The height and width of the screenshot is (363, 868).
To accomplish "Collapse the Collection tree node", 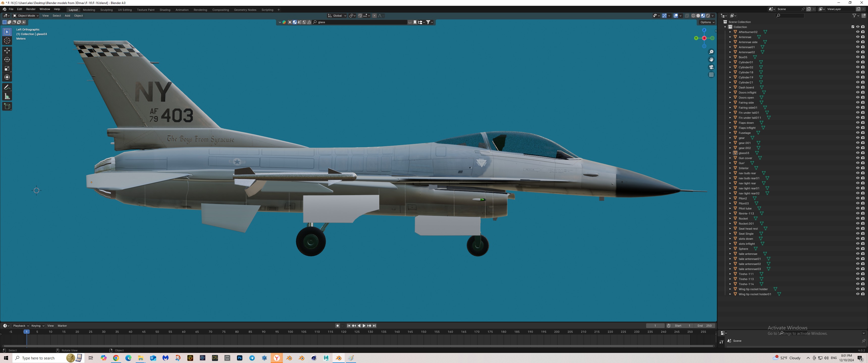I will [x=725, y=27].
